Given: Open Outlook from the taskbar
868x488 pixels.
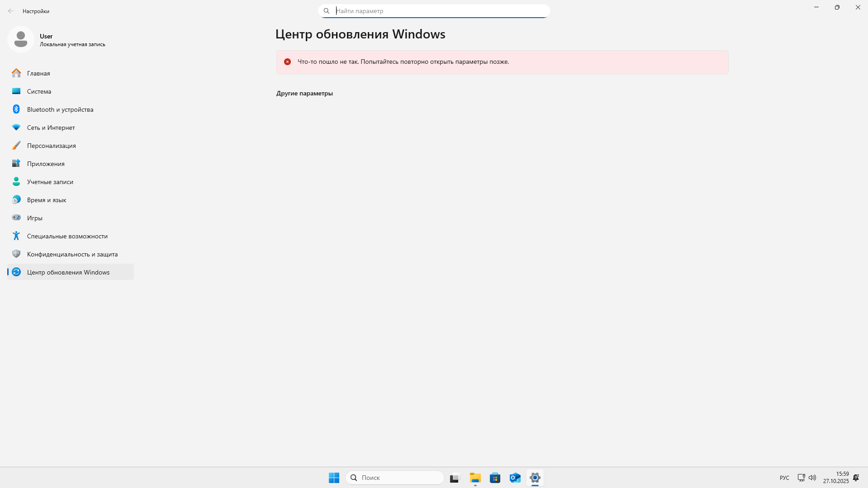Looking at the screenshot, I should click(x=515, y=478).
